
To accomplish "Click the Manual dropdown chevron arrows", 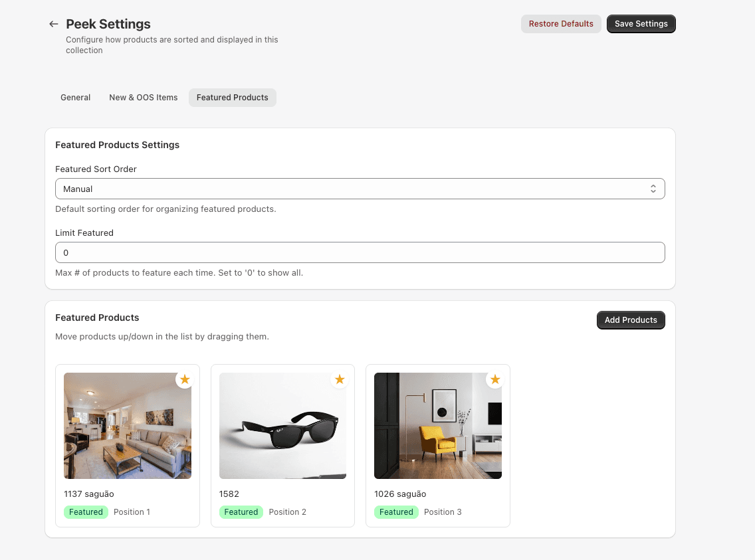I will click(x=653, y=189).
